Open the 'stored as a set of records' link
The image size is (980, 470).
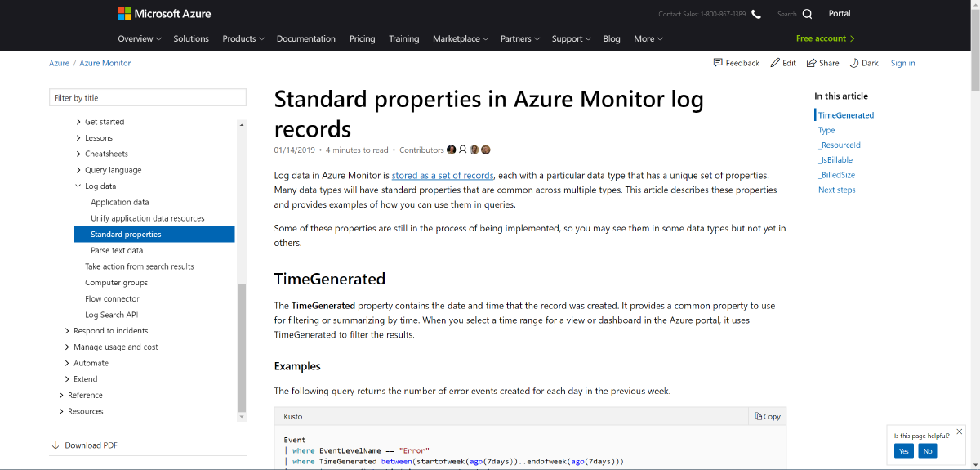(443, 175)
